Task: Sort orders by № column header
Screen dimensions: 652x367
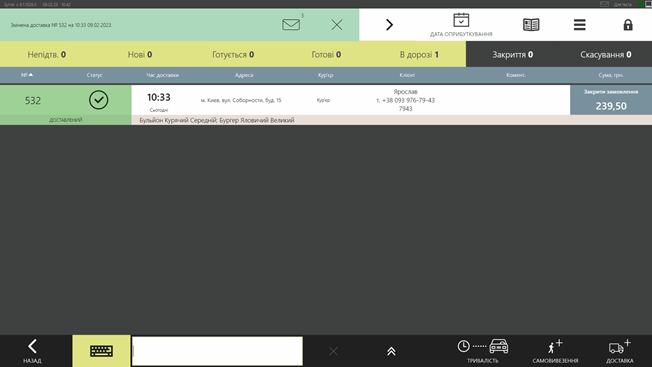Action: tap(27, 75)
